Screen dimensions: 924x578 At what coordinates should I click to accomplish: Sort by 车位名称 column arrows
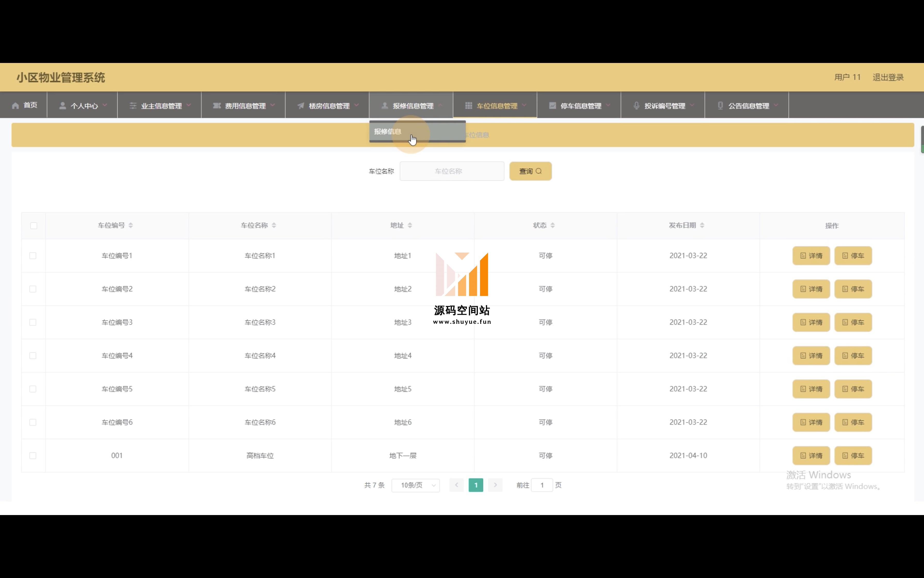[274, 225]
